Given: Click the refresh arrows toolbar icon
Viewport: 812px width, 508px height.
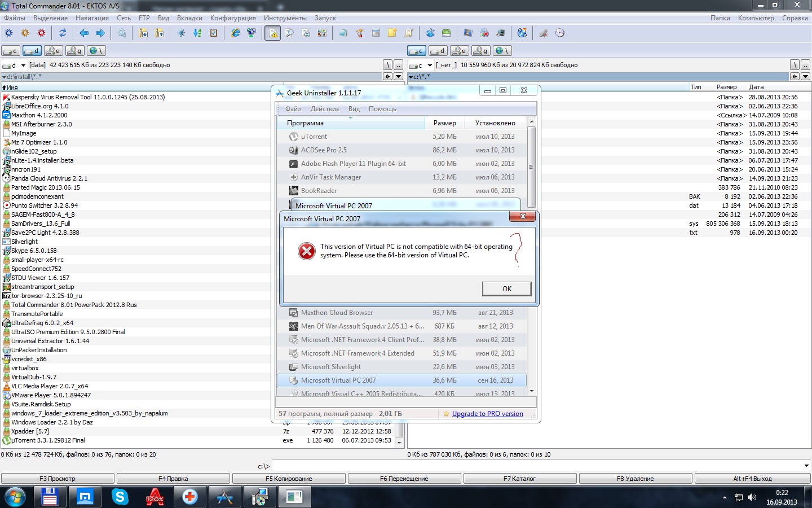Looking at the screenshot, I should (x=63, y=33).
